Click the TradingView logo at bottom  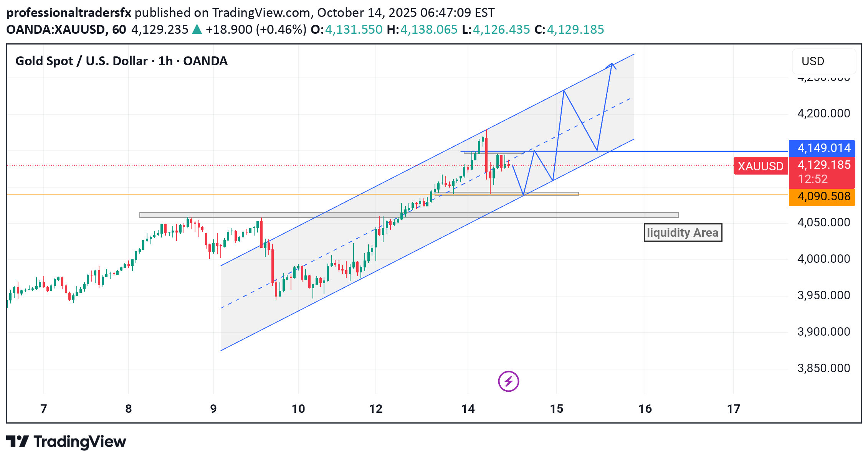[17, 442]
